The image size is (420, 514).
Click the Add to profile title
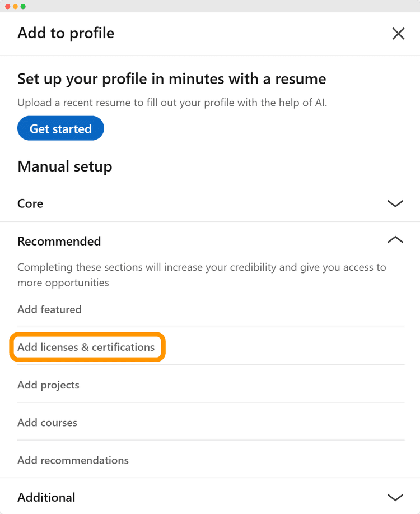click(x=66, y=34)
